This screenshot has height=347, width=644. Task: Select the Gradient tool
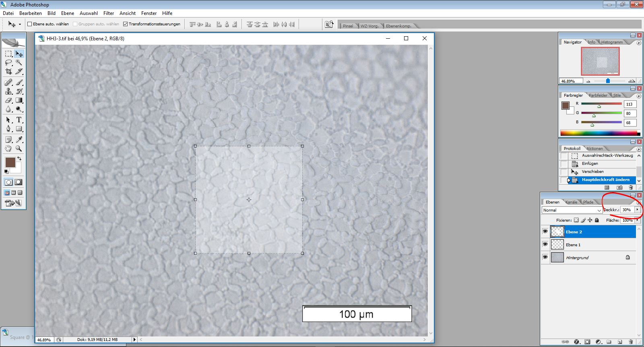[19, 100]
